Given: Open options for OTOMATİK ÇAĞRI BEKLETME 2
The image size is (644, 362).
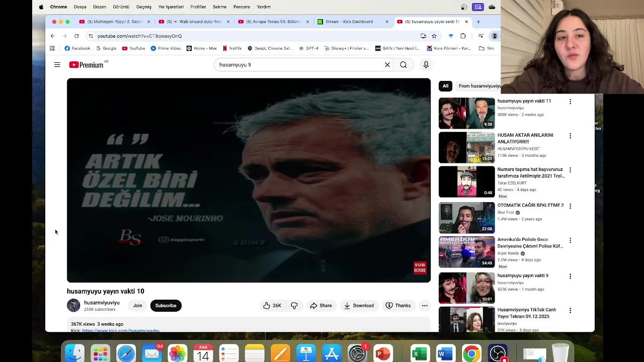Looking at the screenshot, I should [570, 206].
